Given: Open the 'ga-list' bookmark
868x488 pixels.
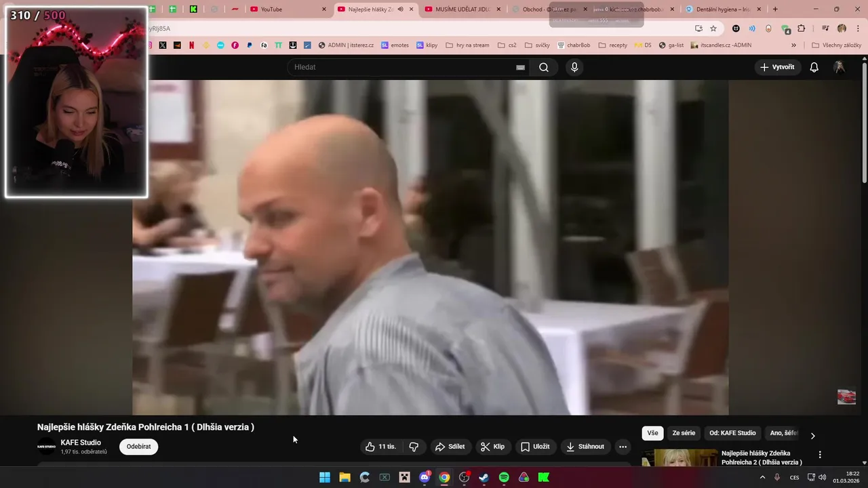Looking at the screenshot, I should 671,45.
